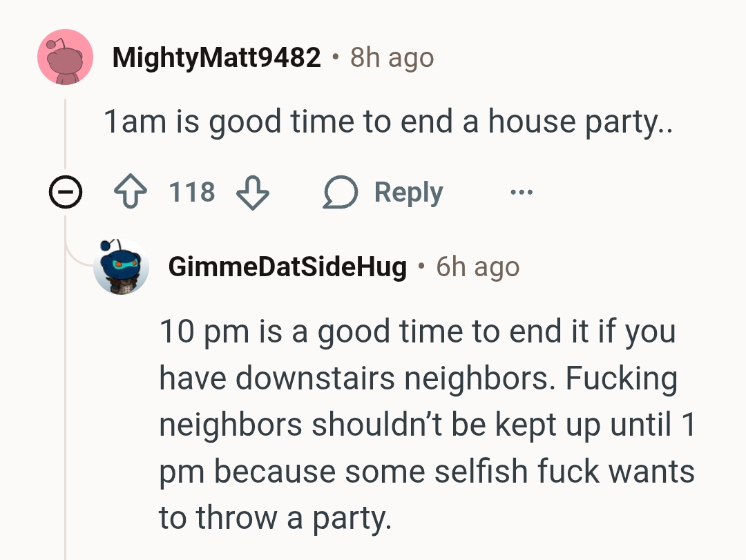Upvote MightyMatt9482's comment
The width and height of the screenshot is (746, 560).
click(132, 191)
